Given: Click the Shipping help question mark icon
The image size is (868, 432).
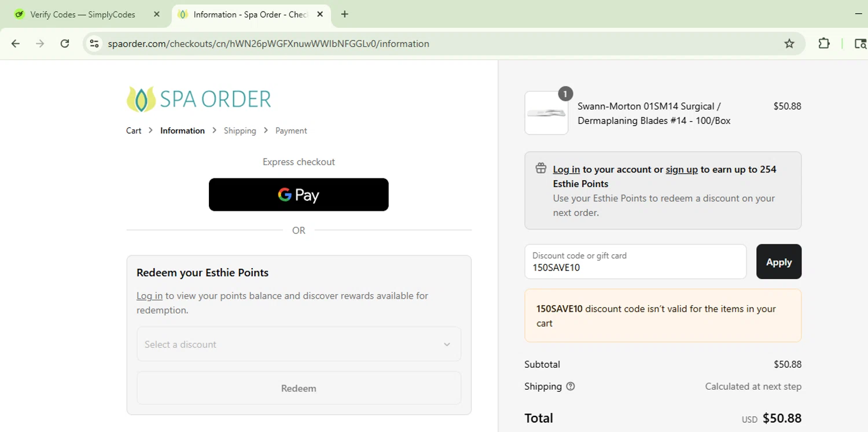Looking at the screenshot, I should pos(571,386).
